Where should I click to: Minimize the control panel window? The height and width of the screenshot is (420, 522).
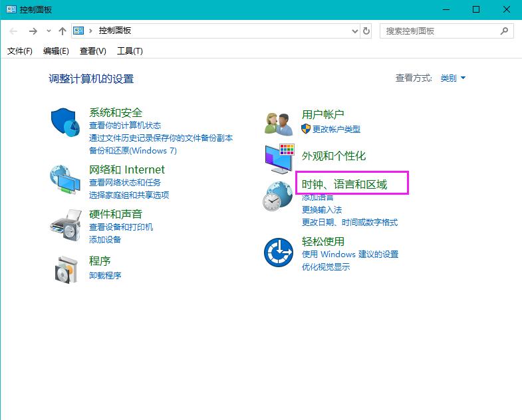[x=446, y=9]
